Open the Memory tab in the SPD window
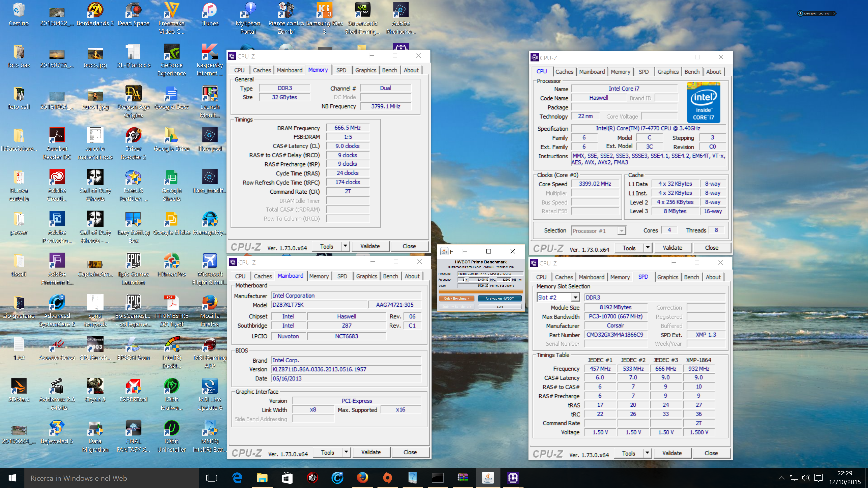The width and height of the screenshot is (868, 488). [620, 277]
